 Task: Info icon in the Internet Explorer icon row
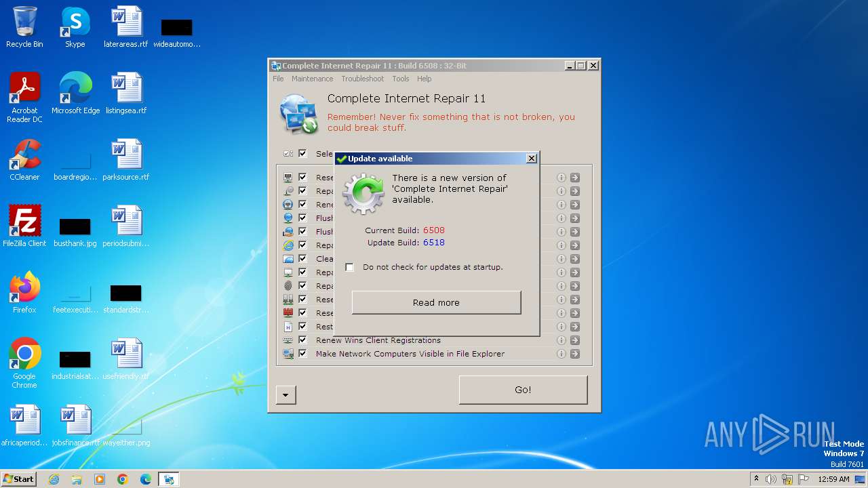click(x=561, y=245)
